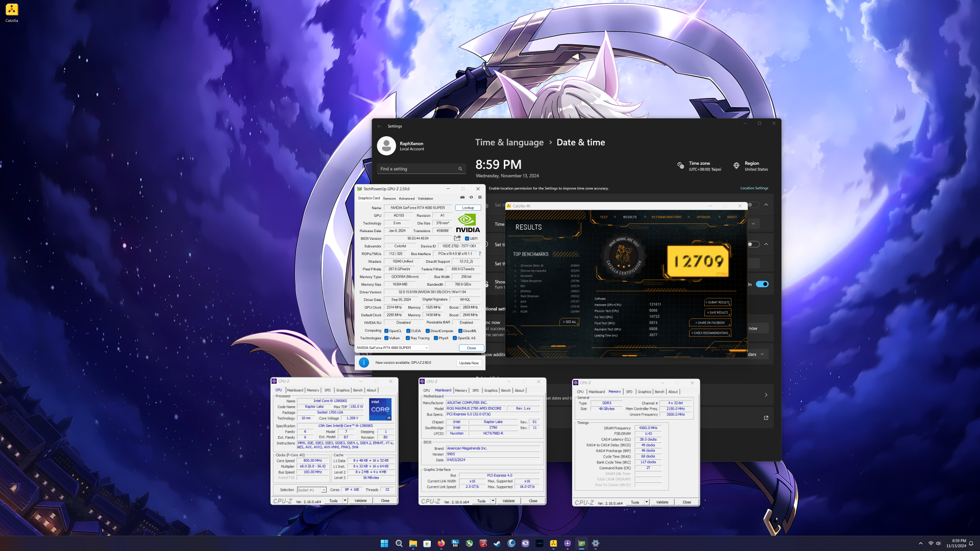Viewport: 980px width, 551px height.
Task: Toggle the DirectCompute checkbox
Action: [x=428, y=331]
